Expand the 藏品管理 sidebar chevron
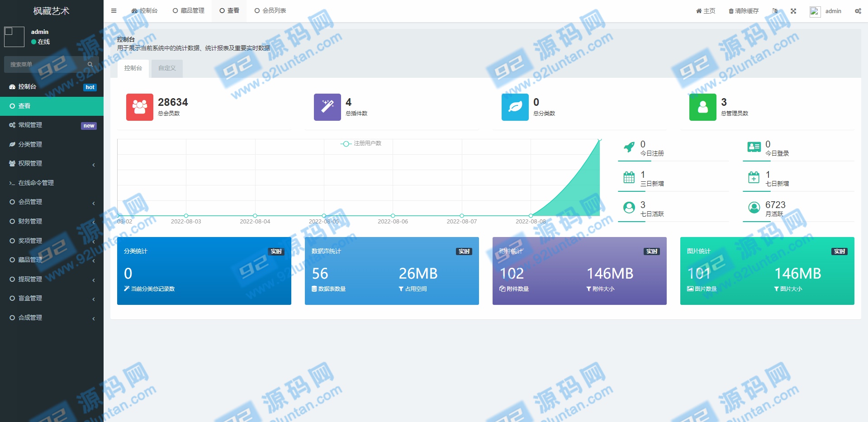Viewport: 868px width, 422px height. 94,261
